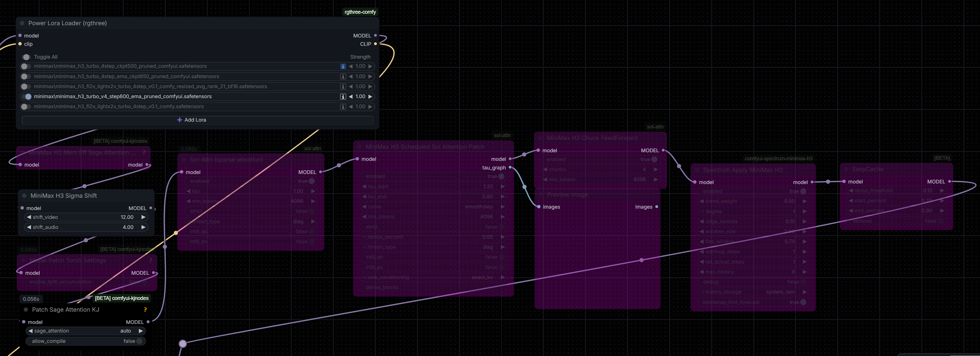The height and width of the screenshot is (356, 980).
Task: Click Chunk FeedForward MODEL output port
Action: (663, 150)
